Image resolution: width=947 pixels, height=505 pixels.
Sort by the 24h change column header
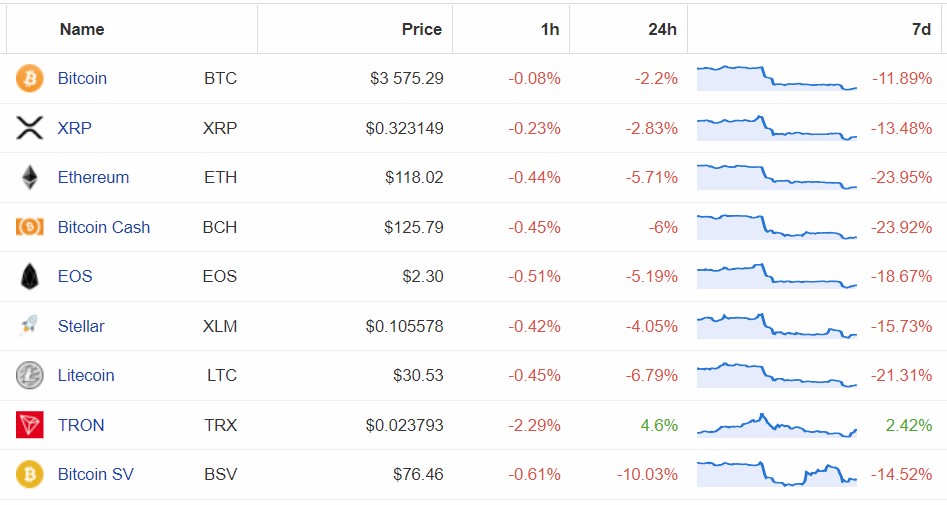click(x=662, y=29)
